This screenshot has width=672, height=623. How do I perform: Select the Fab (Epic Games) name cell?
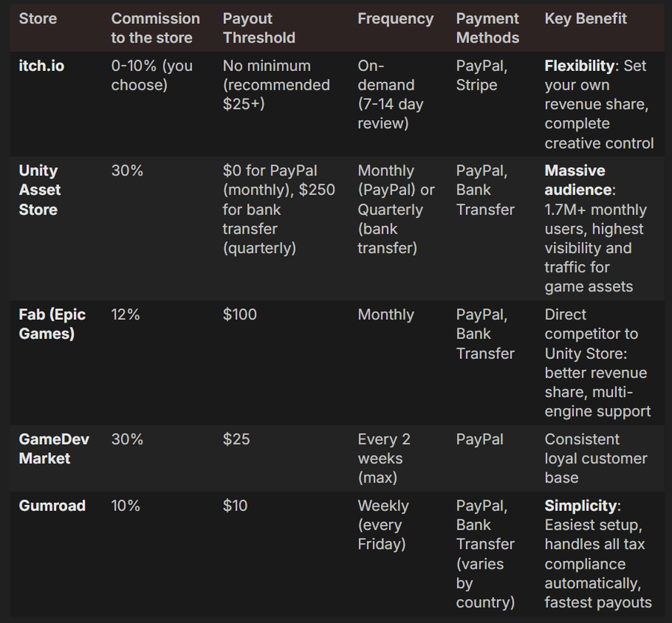coord(52,325)
